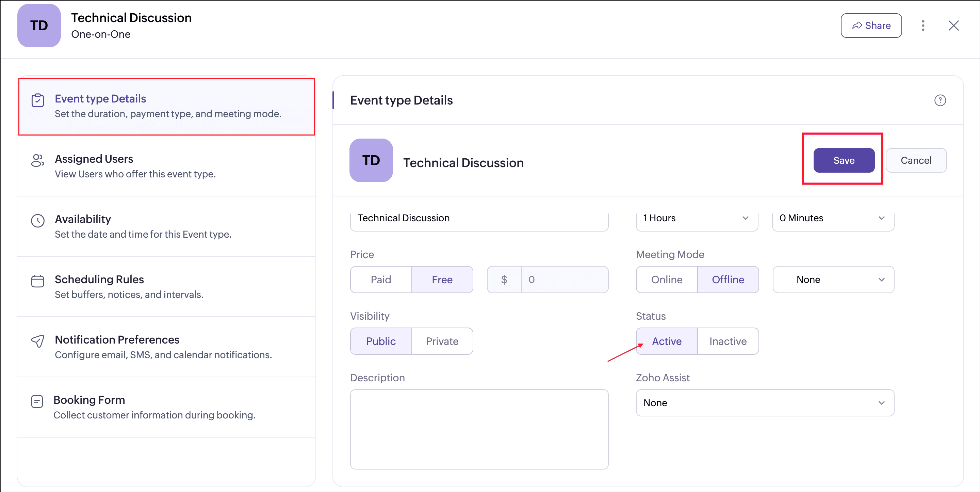The image size is (980, 492).
Task: Close the Technical Discussion panel
Action: click(x=953, y=26)
